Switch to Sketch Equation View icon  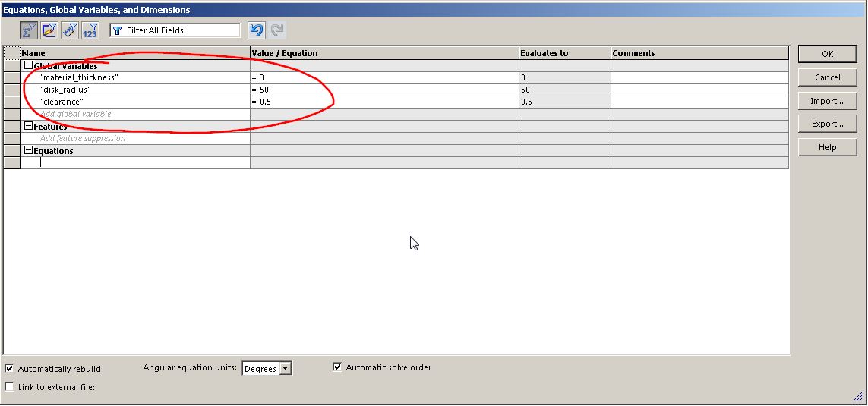49,30
